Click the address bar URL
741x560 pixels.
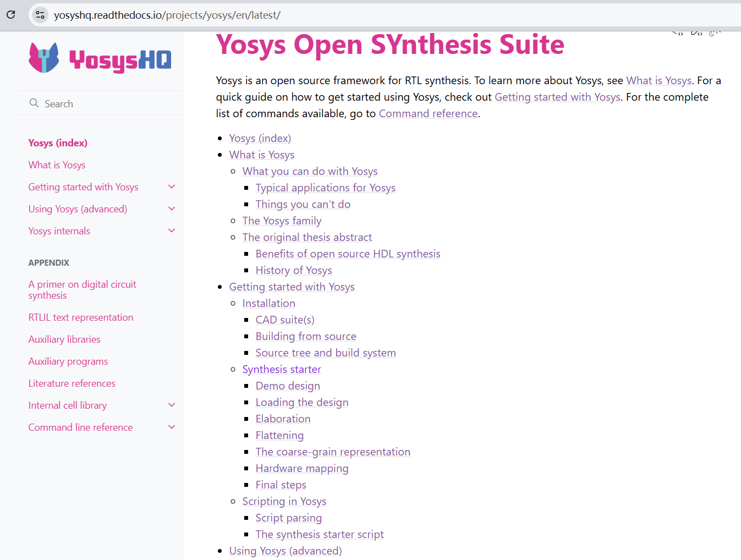pos(167,15)
